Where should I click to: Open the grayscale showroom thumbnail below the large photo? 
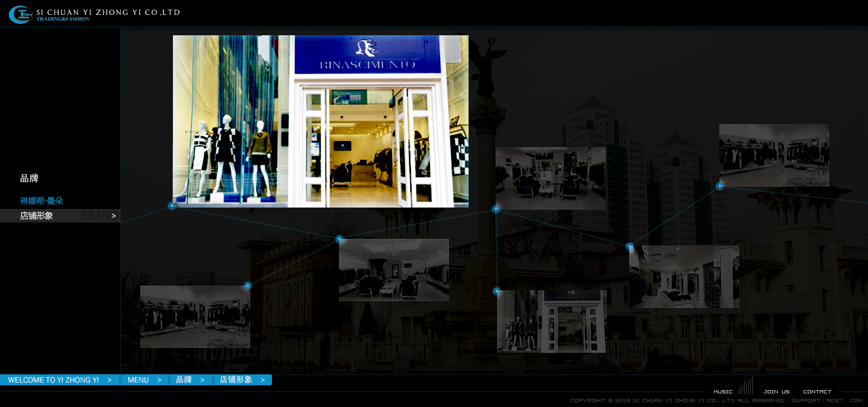[x=394, y=270]
